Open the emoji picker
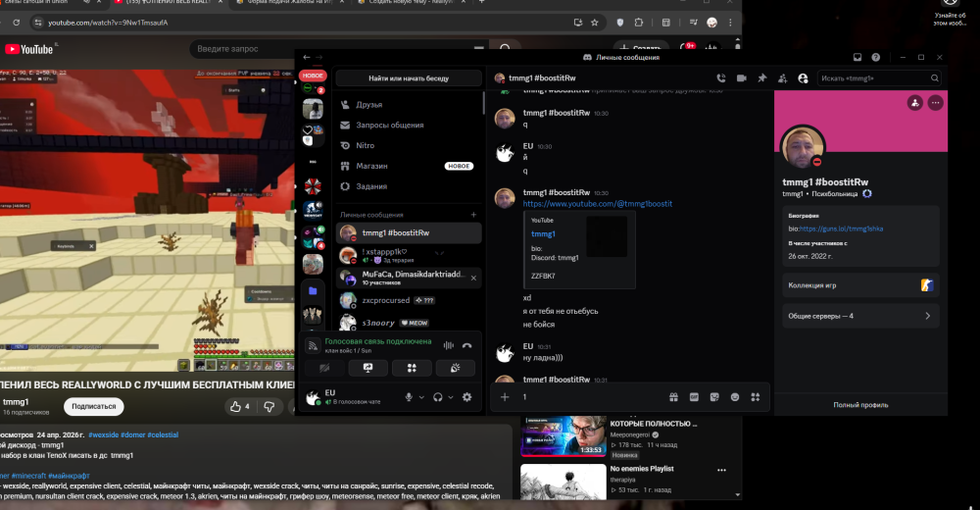Viewport: 980px width, 510px height. click(x=735, y=397)
